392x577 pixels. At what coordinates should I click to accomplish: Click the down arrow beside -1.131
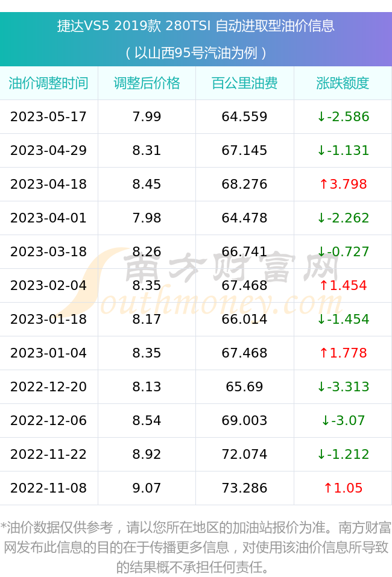[321, 151]
